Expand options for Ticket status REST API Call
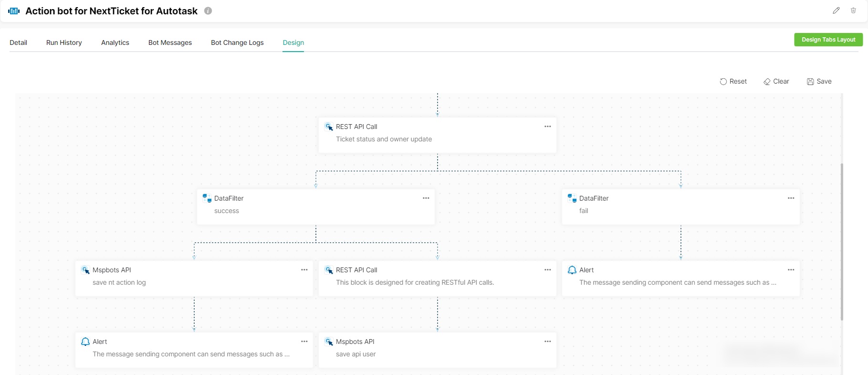Screen dimensions: 868x375 547,127
